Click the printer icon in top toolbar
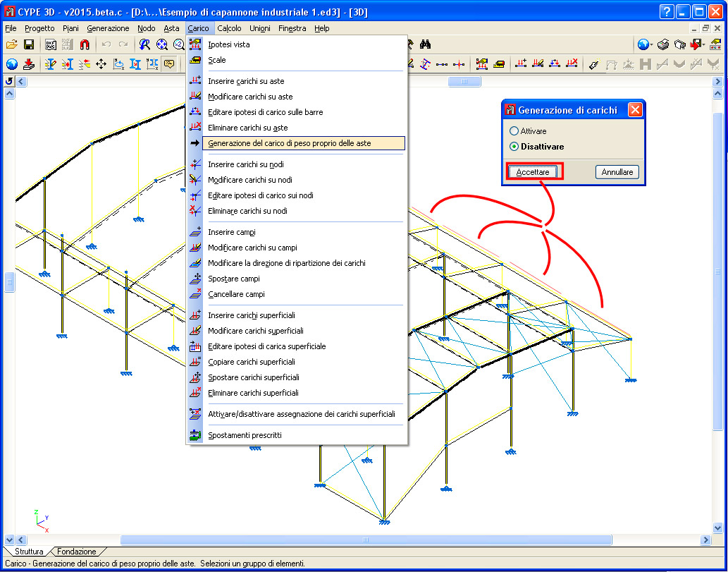The image size is (728, 572). click(663, 44)
